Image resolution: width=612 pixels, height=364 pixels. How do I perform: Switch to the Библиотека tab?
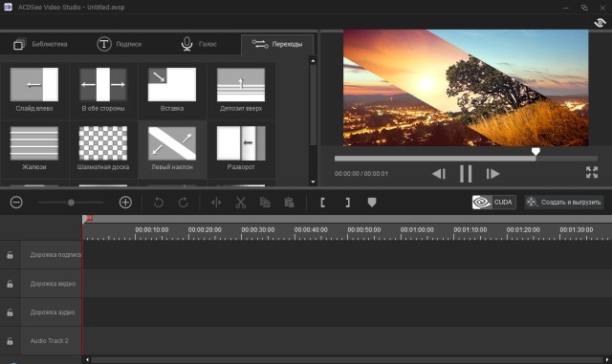pos(40,44)
